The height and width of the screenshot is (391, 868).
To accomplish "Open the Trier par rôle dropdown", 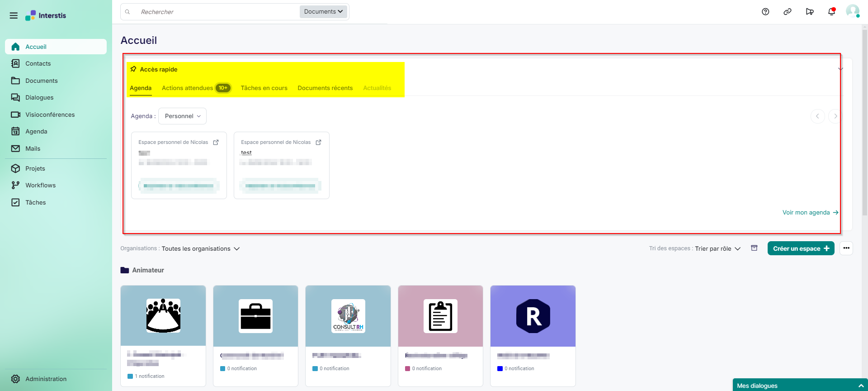I will click(717, 248).
